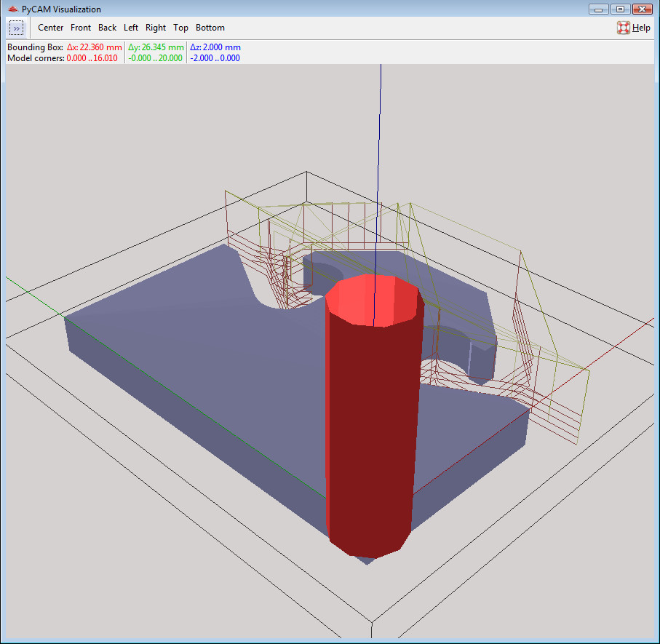660x644 pixels.
Task: Switch to the Front view
Action: [x=81, y=28]
